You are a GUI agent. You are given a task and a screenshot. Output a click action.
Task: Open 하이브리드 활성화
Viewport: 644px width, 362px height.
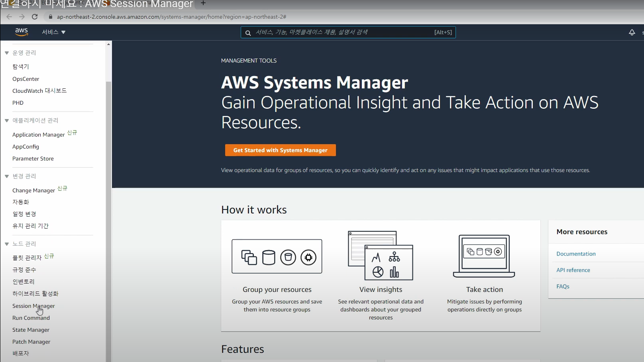tap(35, 294)
